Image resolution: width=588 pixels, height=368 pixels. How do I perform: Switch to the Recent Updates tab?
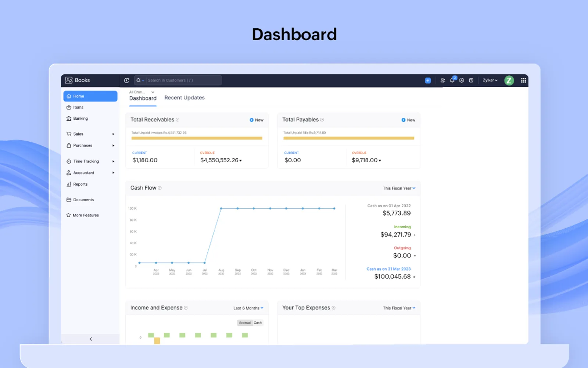184,98
